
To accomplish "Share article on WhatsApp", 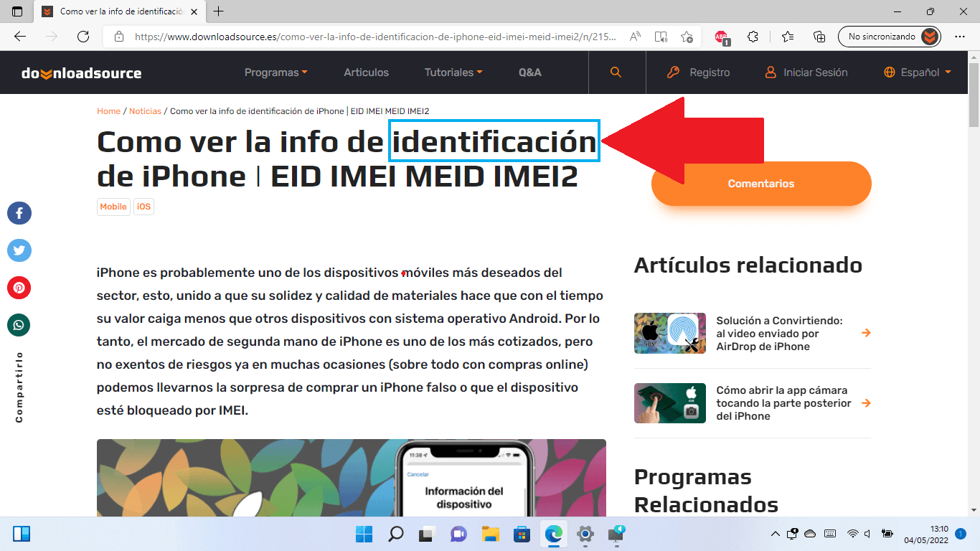I will [19, 325].
